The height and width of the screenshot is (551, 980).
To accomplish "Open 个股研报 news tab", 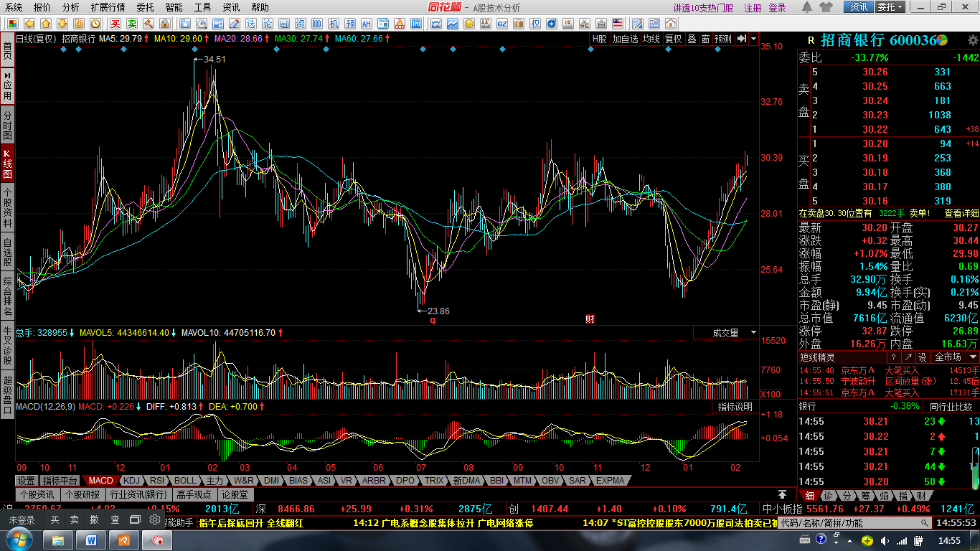I will click(82, 494).
